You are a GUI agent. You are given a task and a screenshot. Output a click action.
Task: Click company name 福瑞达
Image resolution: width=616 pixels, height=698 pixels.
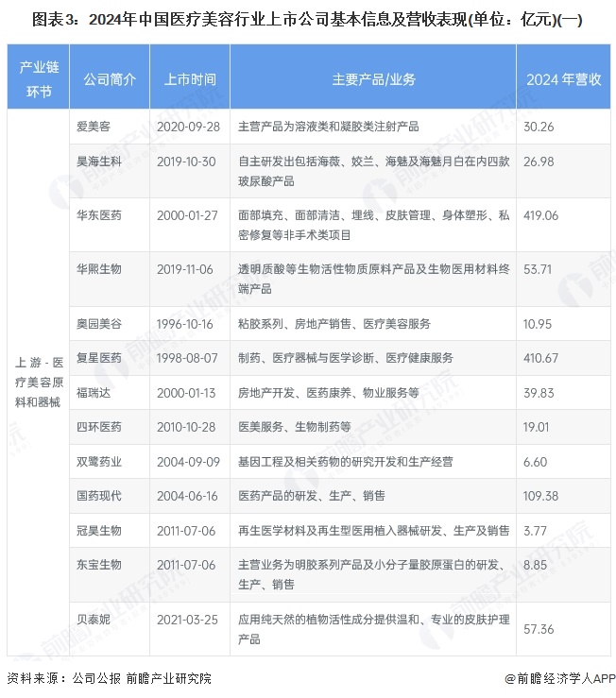coord(94,393)
